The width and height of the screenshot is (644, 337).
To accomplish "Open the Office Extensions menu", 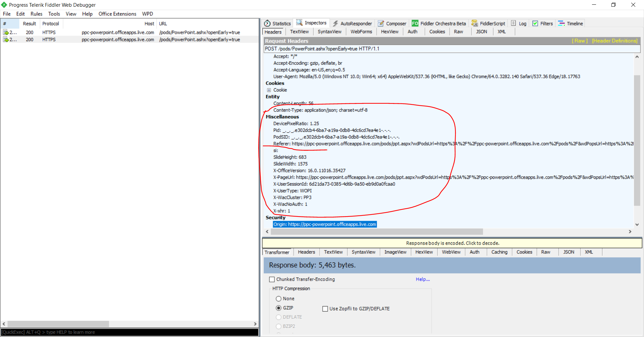I will 117,14.
